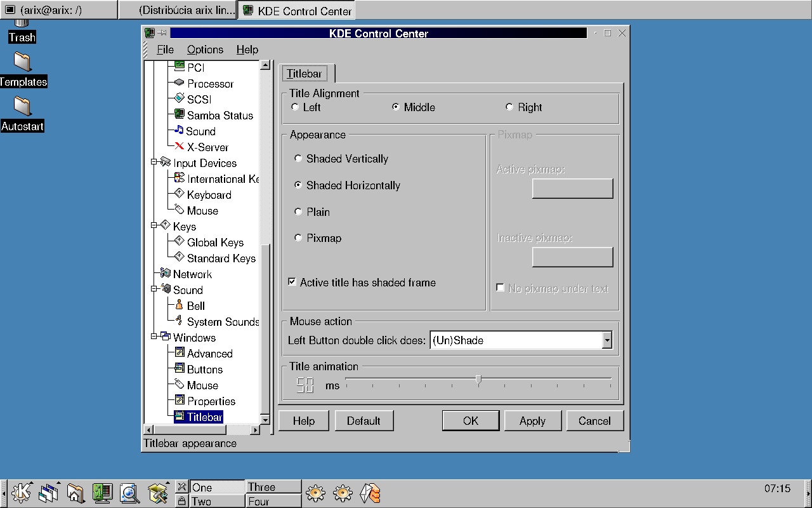
Task: Click the Control Center window menu icon
Action: pos(150,33)
